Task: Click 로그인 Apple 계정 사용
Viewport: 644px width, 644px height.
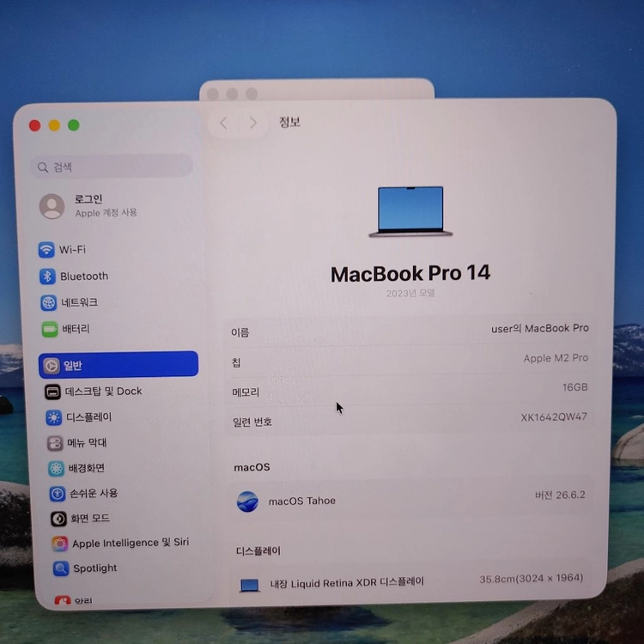Action: click(x=88, y=206)
